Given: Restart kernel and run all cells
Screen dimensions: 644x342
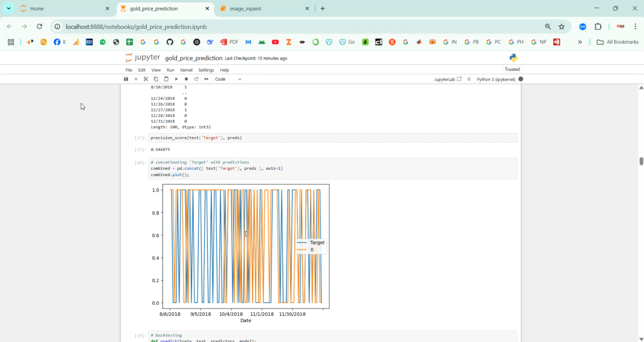Looking at the screenshot, I should point(207,79).
